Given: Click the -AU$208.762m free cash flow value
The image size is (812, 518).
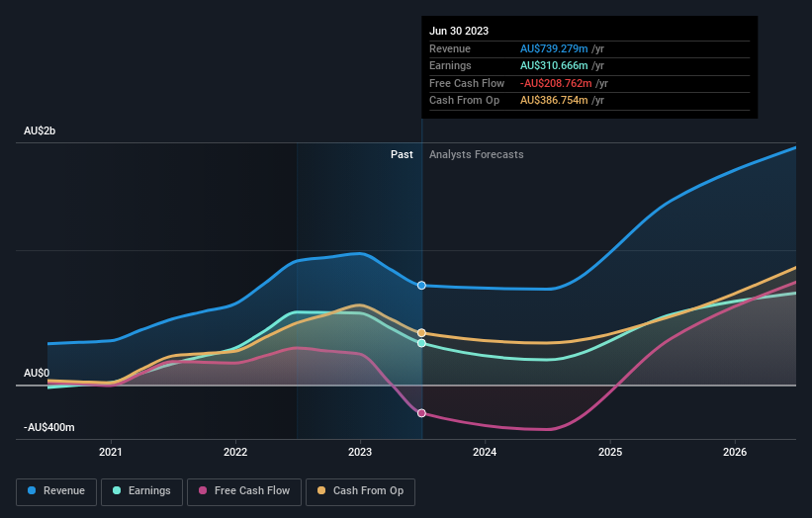Looking at the screenshot, I should pos(556,83).
